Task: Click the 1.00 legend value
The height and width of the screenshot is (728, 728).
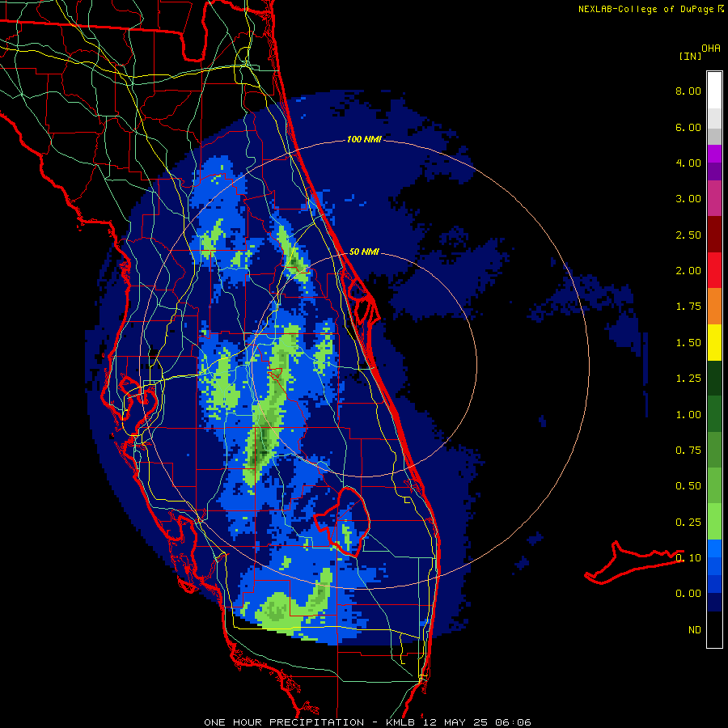Action: click(688, 415)
